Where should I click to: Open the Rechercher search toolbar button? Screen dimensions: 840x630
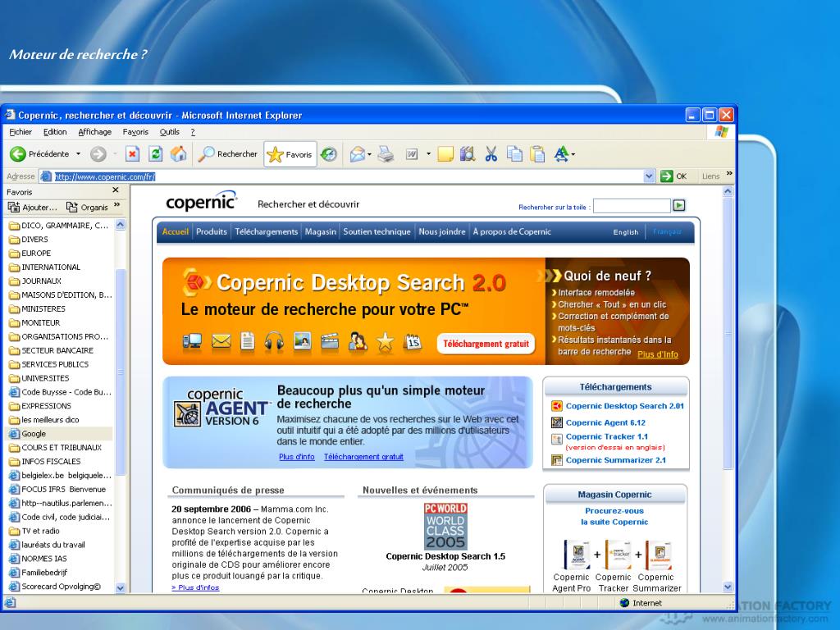[227, 154]
